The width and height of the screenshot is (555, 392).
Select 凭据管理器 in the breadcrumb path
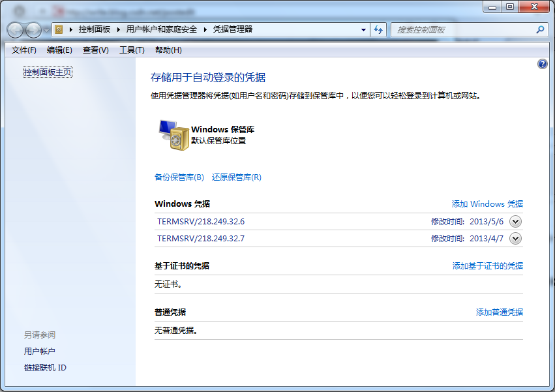coord(233,29)
